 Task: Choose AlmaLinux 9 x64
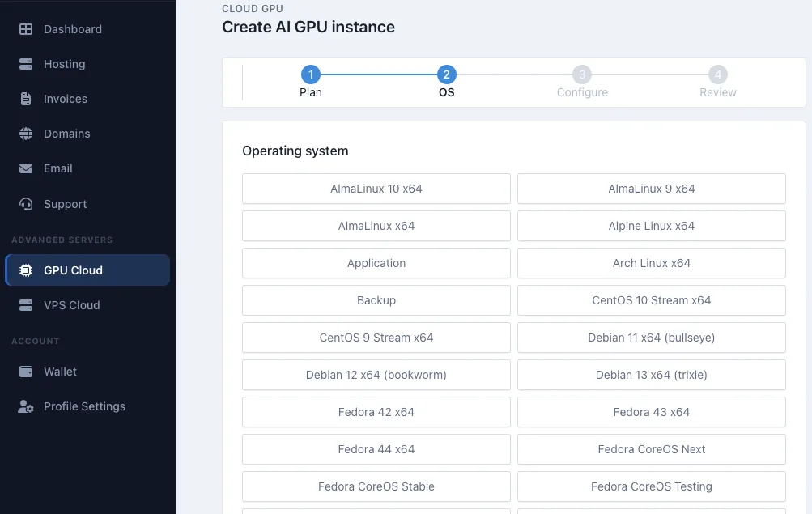[x=652, y=189]
